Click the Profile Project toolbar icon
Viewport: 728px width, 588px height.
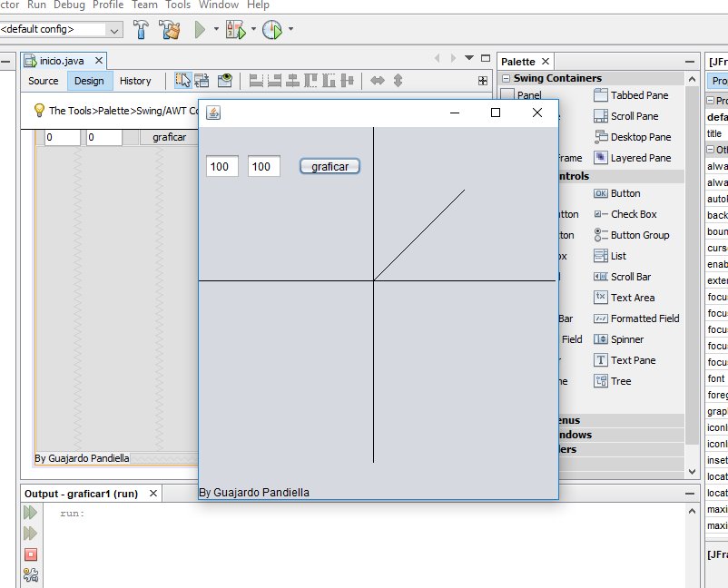(x=273, y=28)
